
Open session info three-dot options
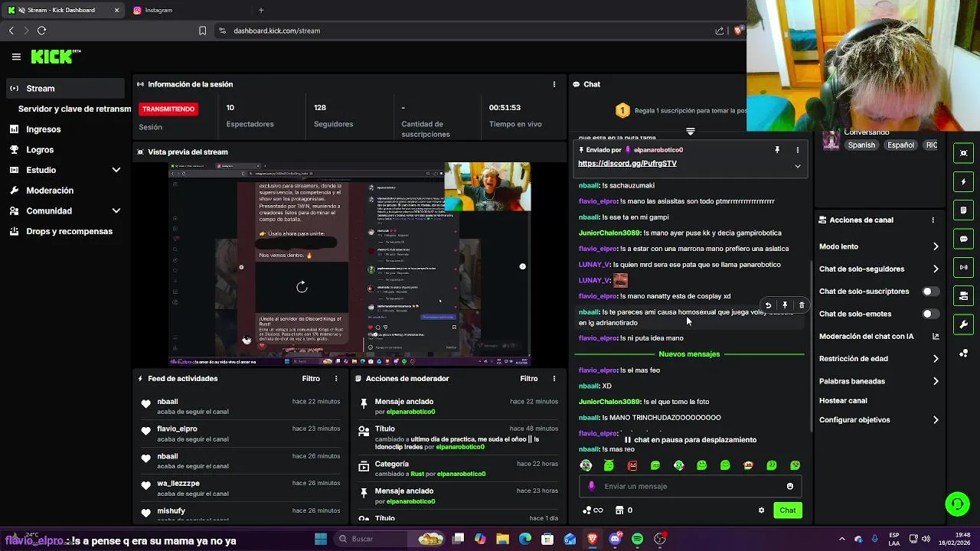tap(554, 84)
